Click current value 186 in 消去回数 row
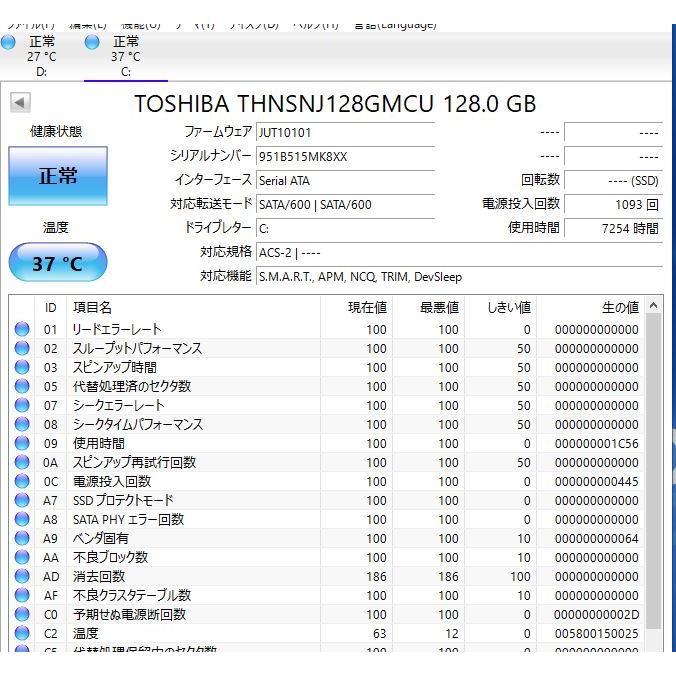This screenshot has width=676, height=676. pos(376,576)
